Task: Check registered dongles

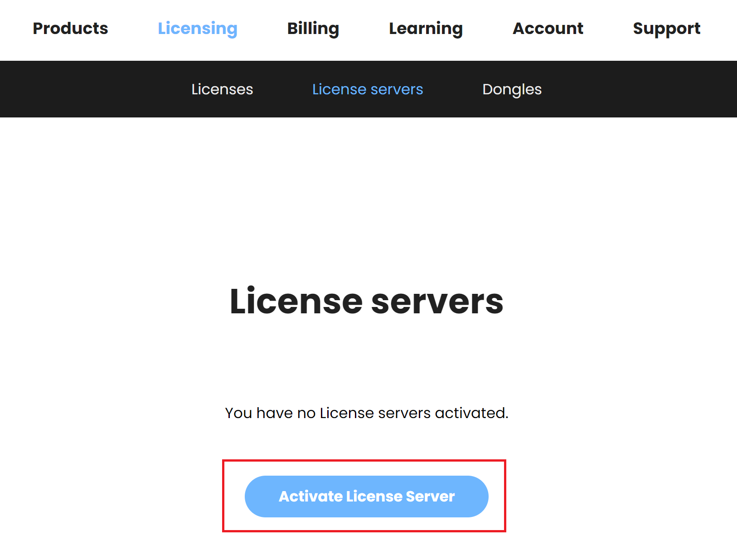Action: 512,89
